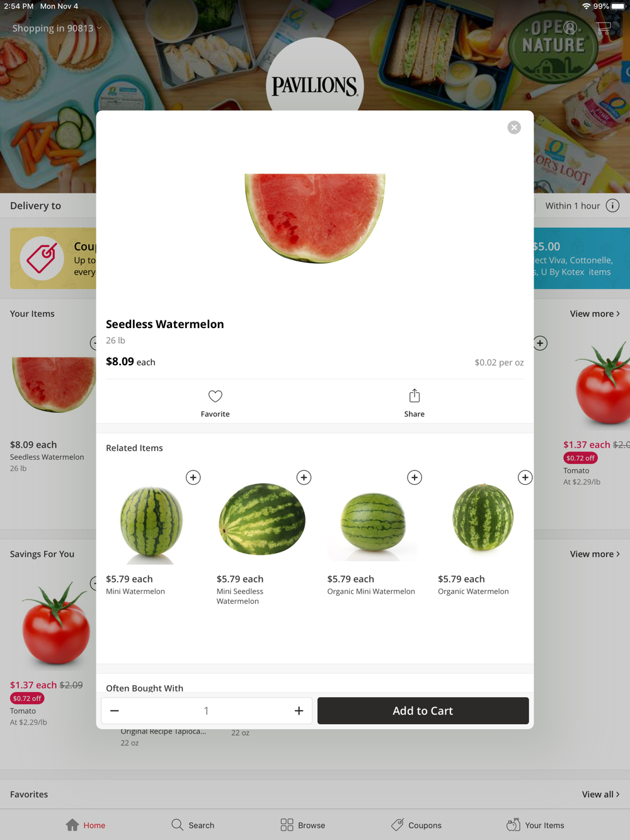Add Organic Watermelon with plus icon
This screenshot has width=630, height=840.
tap(525, 477)
